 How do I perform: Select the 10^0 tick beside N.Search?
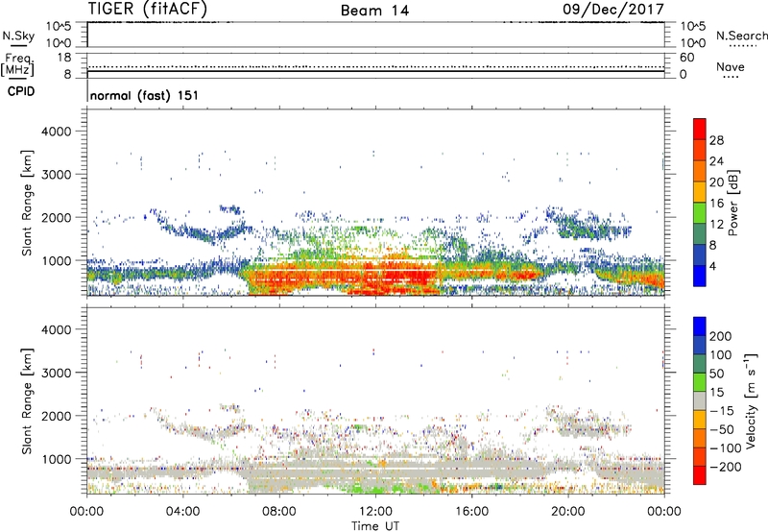[693, 43]
